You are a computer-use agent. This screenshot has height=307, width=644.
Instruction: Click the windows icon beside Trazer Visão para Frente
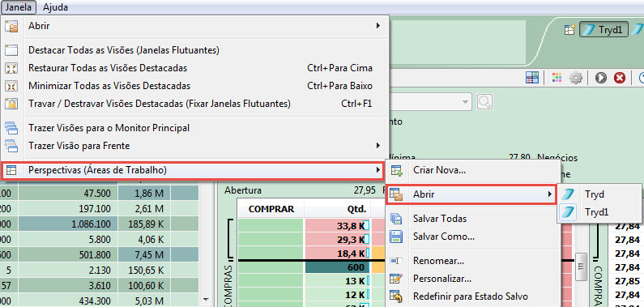[x=11, y=145]
